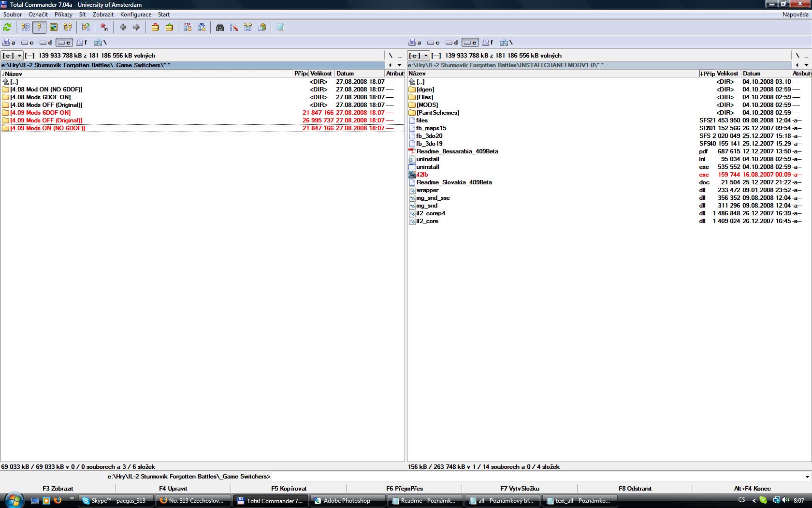Go to parent with right panel '..' button

(x=806, y=56)
